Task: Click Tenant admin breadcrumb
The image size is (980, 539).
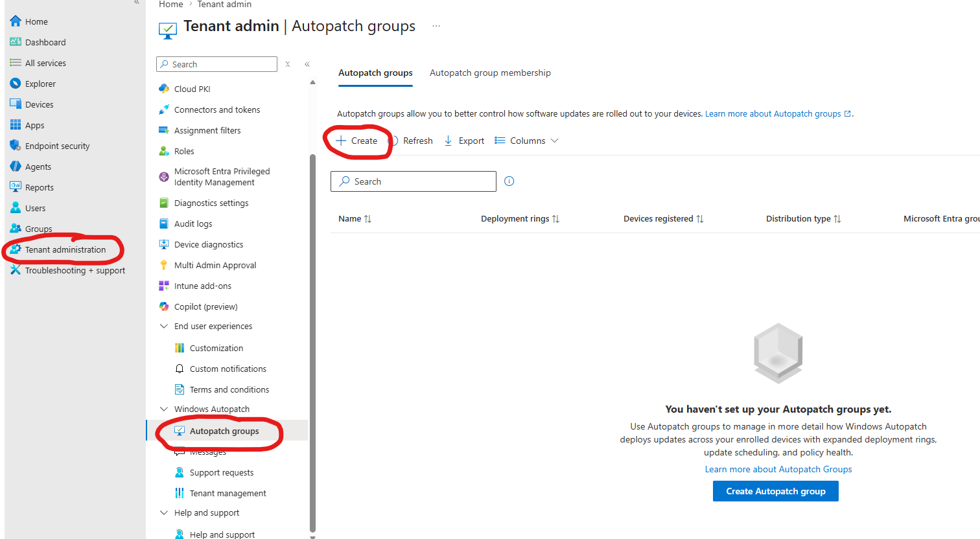Action: pos(224,5)
